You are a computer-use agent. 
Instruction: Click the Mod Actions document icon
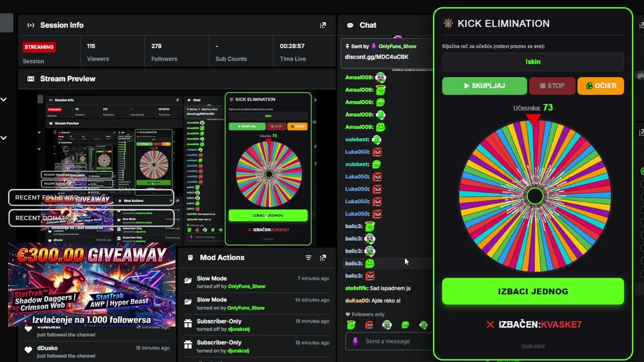pos(190,257)
